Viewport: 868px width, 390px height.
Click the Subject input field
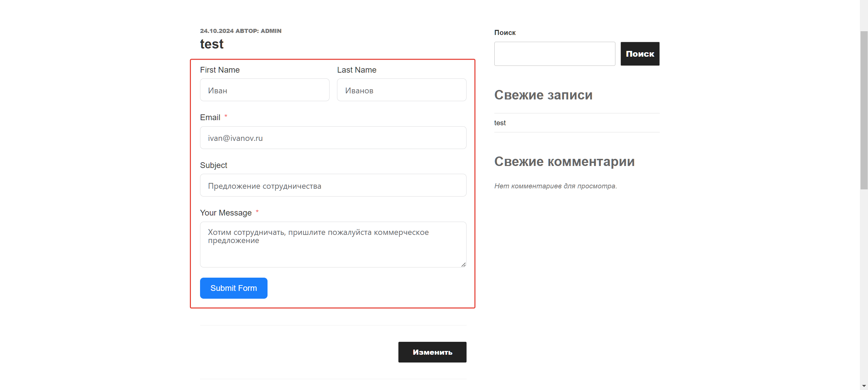pyautogui.click(x=333, y=185)
